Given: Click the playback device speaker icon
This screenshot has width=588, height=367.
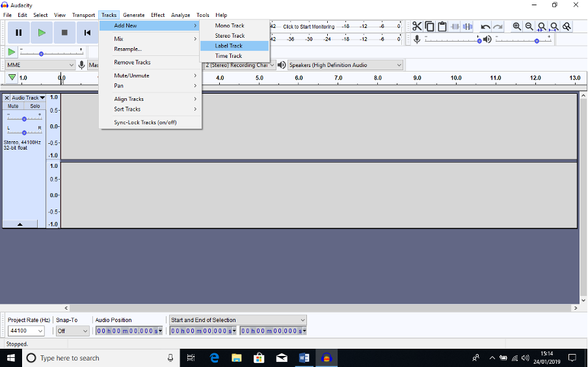Looking at the screenshot, I should tap(282, 65).
